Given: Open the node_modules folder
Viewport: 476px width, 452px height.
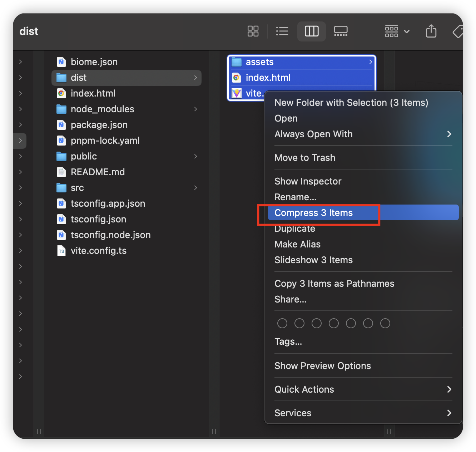Looking at the screenshot, I should 102,109.
